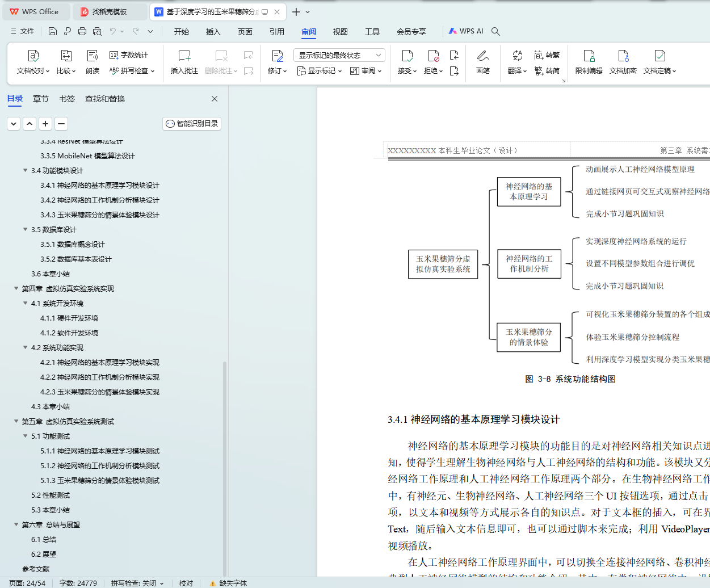Collapse the 3.5 数据库设计 outline node
Image resolution: width=710 pixels, height=588 pixels.
pos(25,229)
